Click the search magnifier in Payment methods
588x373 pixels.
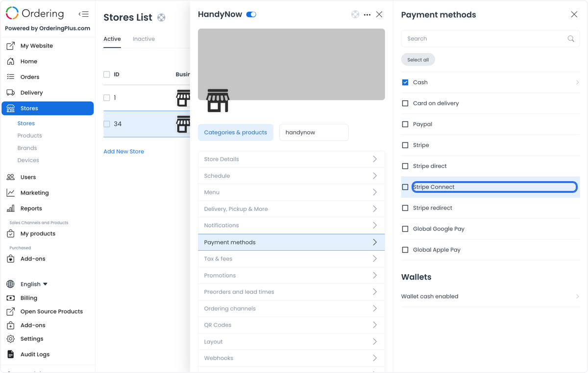pyautogui.click(x=571, y=39)
